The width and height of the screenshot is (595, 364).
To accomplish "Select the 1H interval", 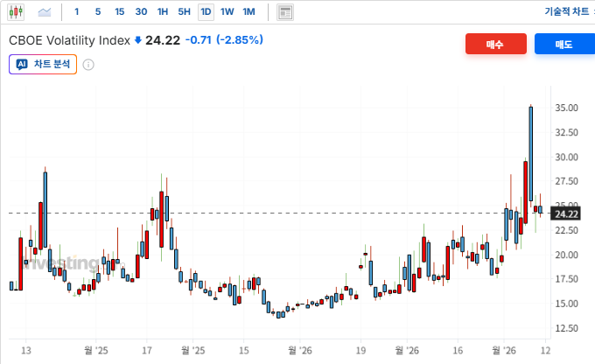I will (163, 11).
